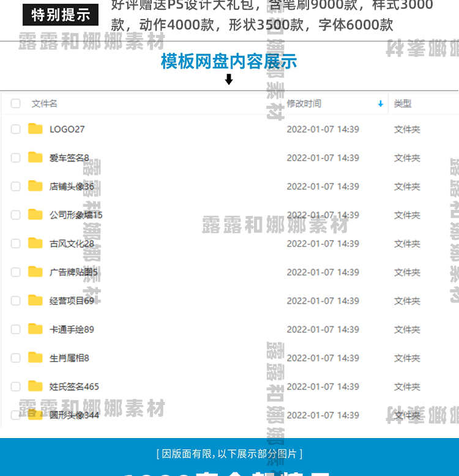This screenshot has height=476, width=459.
Task: Open the folder named 生肖属相8
Action: (x=69, y=358)
